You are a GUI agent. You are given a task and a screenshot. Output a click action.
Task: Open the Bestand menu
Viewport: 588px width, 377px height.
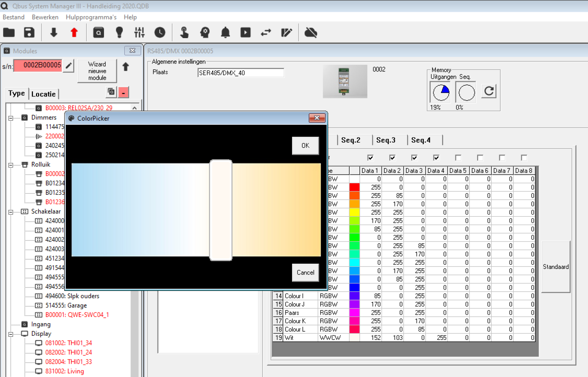(14, 17)
